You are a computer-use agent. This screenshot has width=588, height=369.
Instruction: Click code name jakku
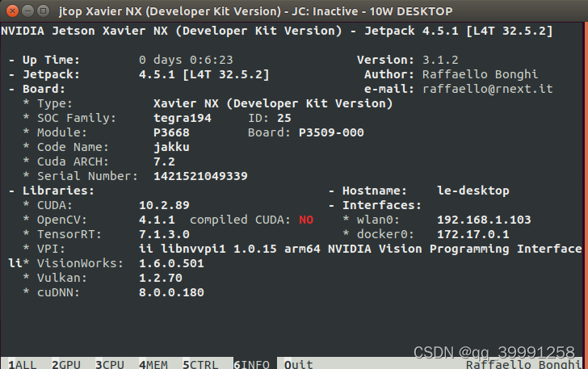pos(171,147)
